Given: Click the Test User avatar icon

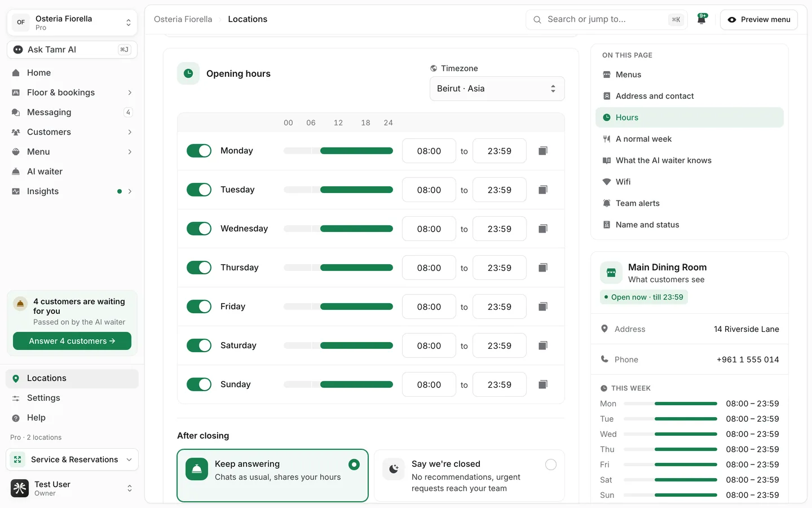Looking at the screenshot, I should coord(20,488).
